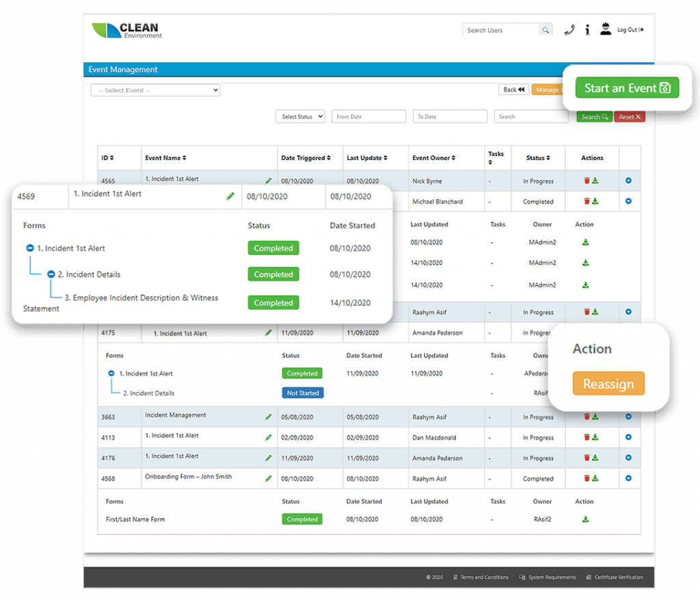Open the user profile worker icon

tap(606, 29)
